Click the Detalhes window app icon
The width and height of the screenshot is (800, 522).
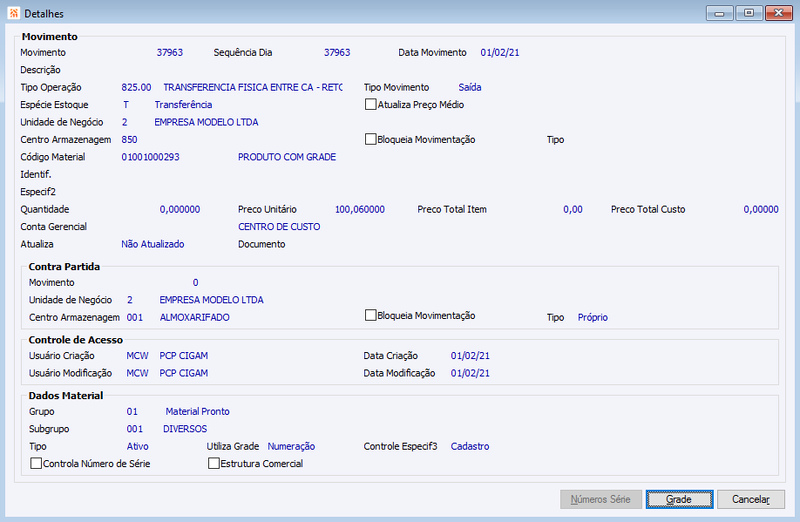(x=14, y=13)
